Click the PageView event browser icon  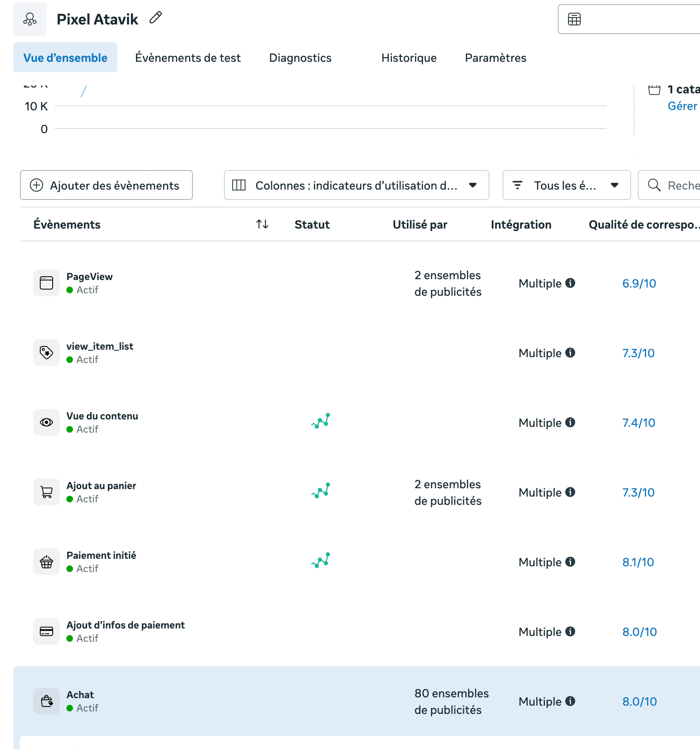pyautogui.click(x=46, y=283)
